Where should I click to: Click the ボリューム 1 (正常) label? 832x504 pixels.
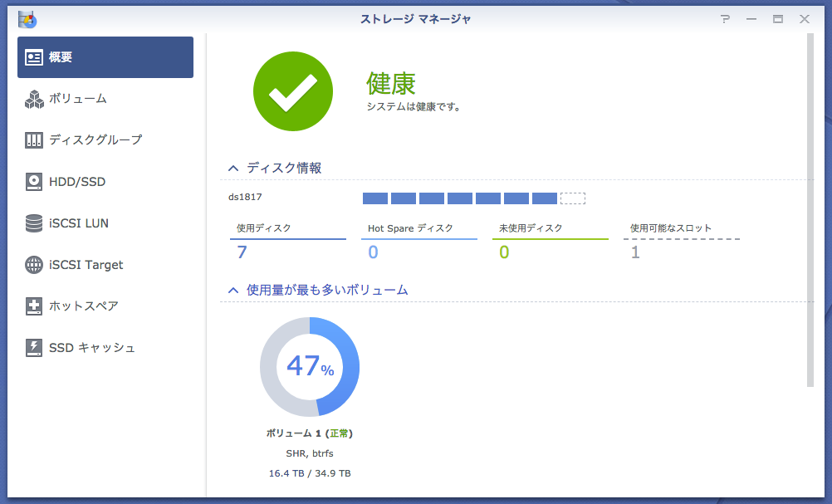tap(310, 433)
